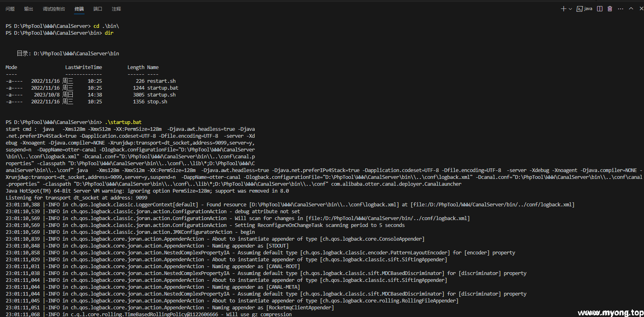The width and height of the screenshot is (644, 317).
Task: Close the terminal panel
Action: [641, 8]
